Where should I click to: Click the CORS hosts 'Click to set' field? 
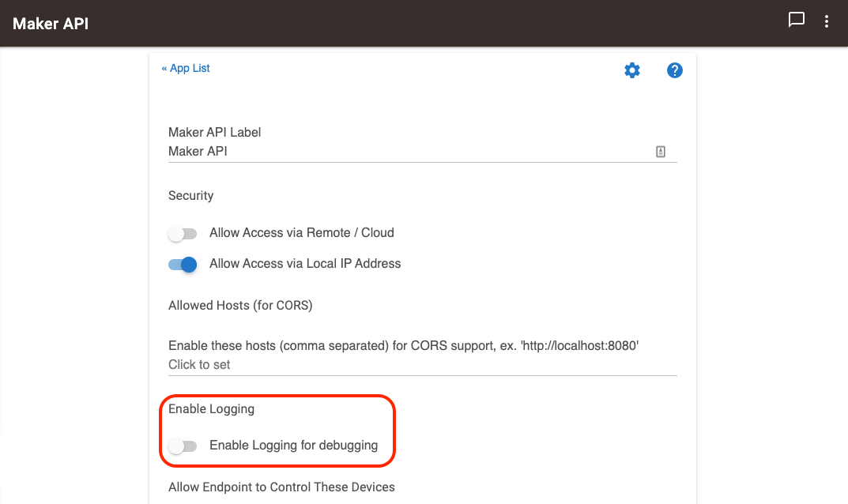click(x=422, y=365)
